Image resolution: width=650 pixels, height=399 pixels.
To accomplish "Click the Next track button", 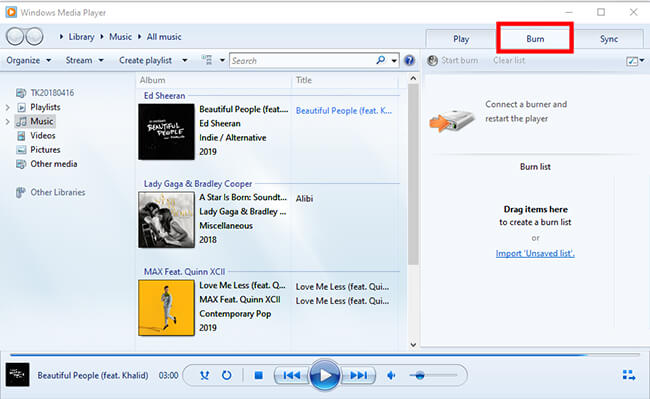I will pyautogui.click(x=358, y=375).
